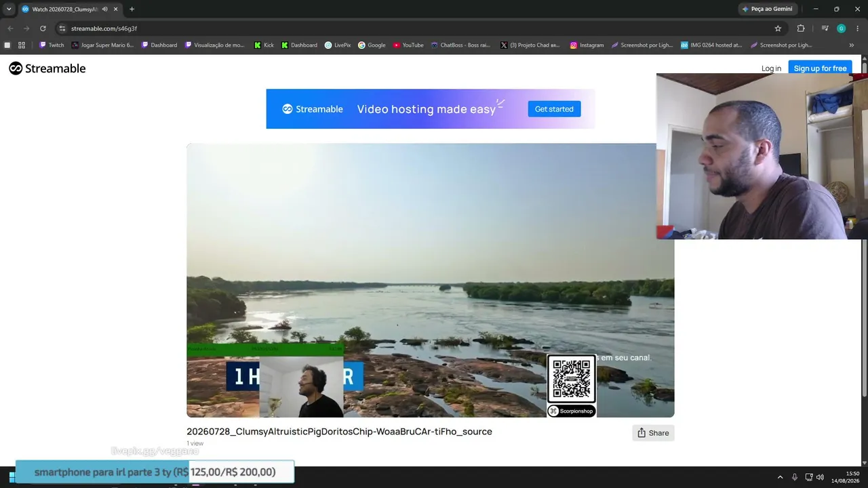Open the Screenshot por Ligh... bookmark after Instagram
This screenshot has height=488, width=868.
click(x=642, y=45)
